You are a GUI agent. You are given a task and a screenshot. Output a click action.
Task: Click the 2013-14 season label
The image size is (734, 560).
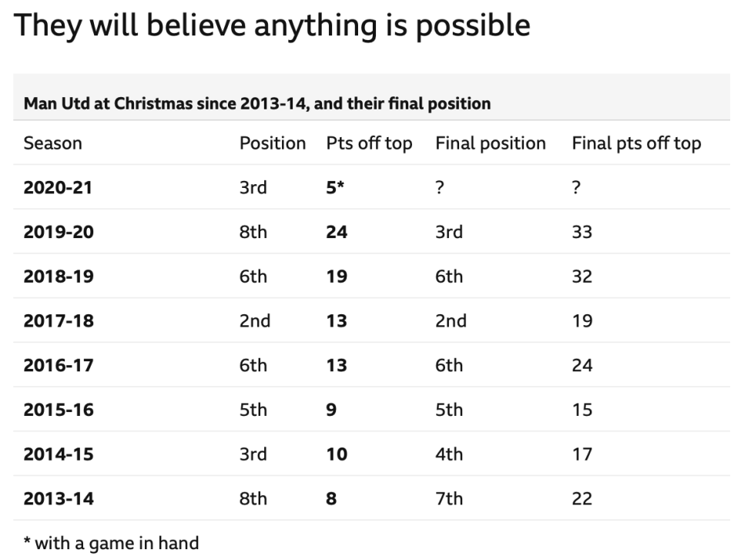[59, 498]
